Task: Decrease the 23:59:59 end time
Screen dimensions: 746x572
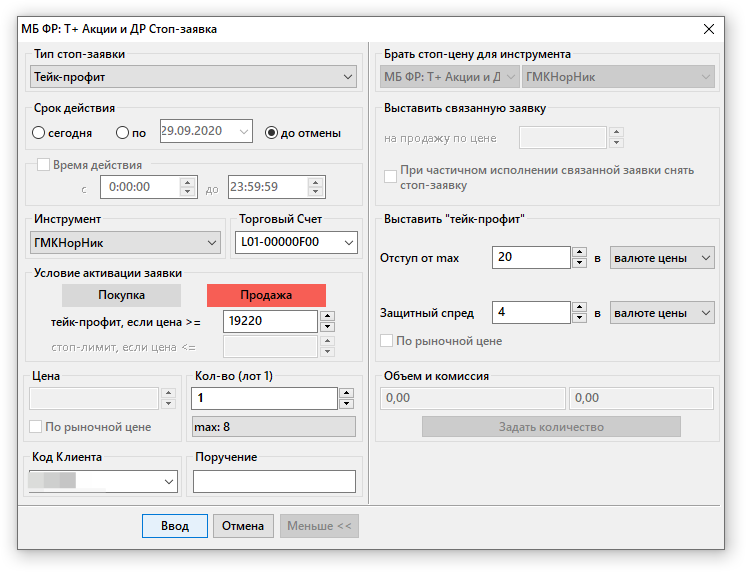Action: point(315,192)
